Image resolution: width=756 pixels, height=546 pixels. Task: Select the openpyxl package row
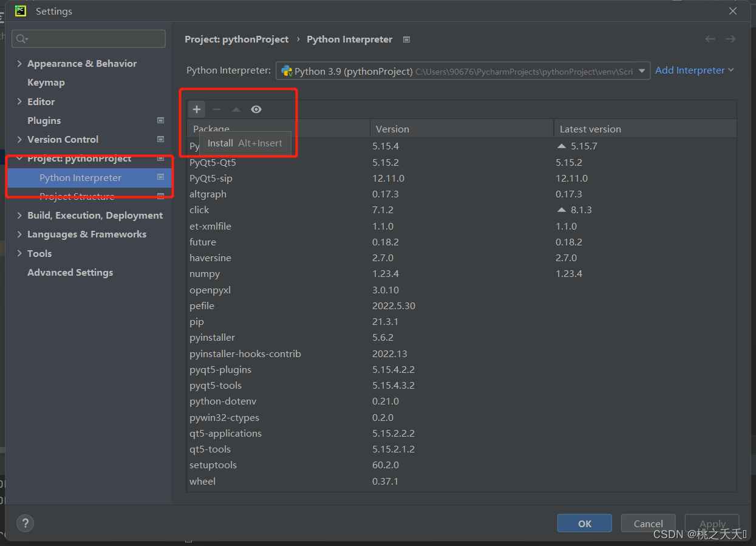tap(461, 290)
